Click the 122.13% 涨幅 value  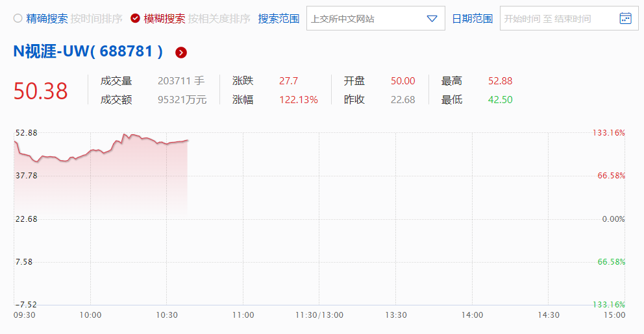click(299, 100)
